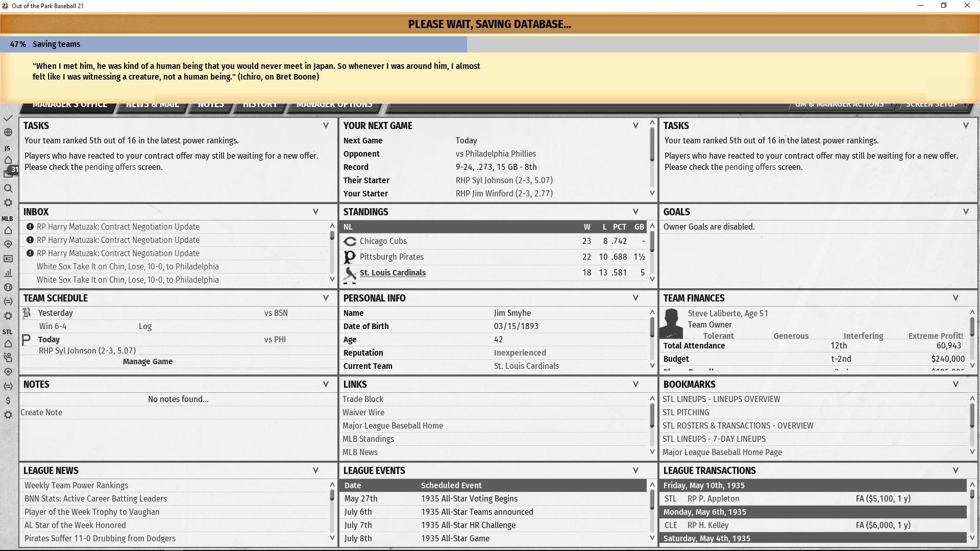Collapse the Inbox panel chevron
The height and width of the screenshot is (551, 980).
[315, 212]
